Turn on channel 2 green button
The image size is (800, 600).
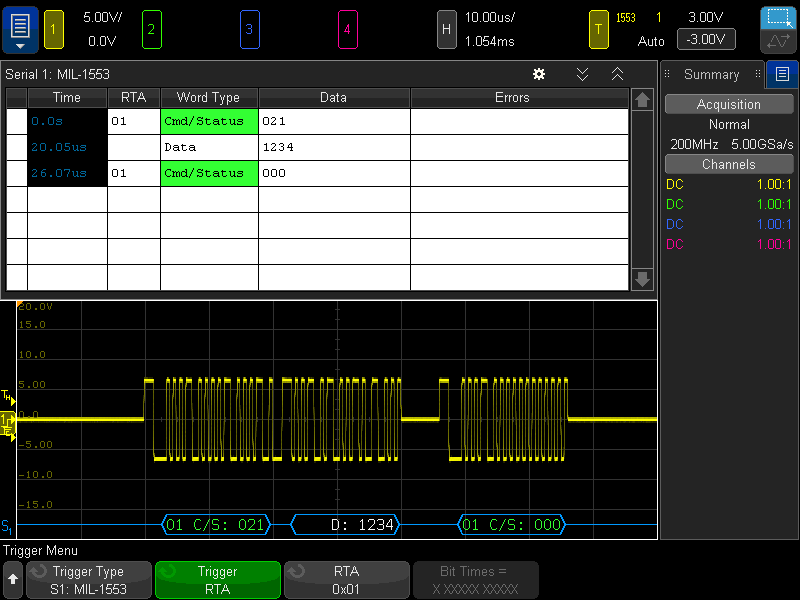(x=152, y=30)
